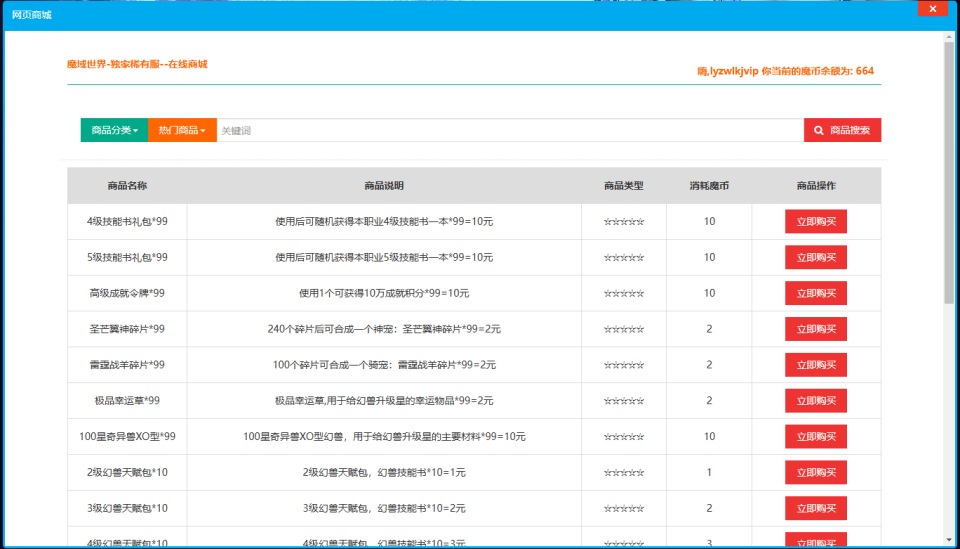Close the 网页商城 window
Viewport: 960px width, 549px height.
pos(932,9)
